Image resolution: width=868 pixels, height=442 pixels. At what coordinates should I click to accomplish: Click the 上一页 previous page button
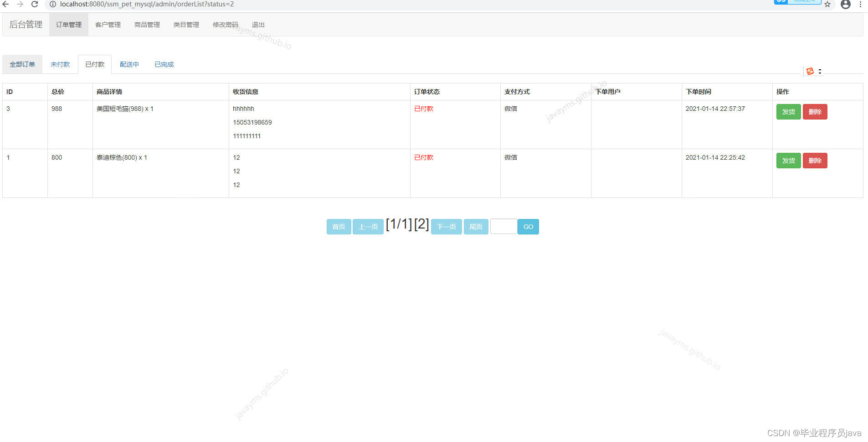368,227
